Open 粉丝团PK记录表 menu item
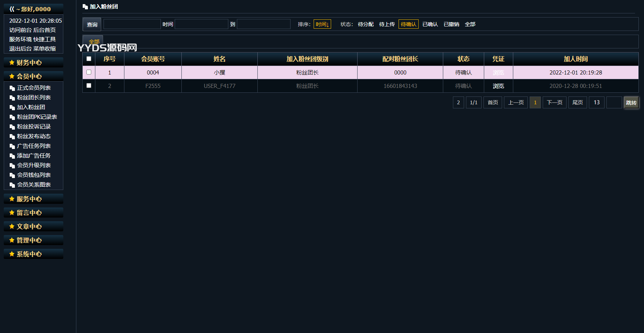This screenshot has height=333, width=644. 37,117
